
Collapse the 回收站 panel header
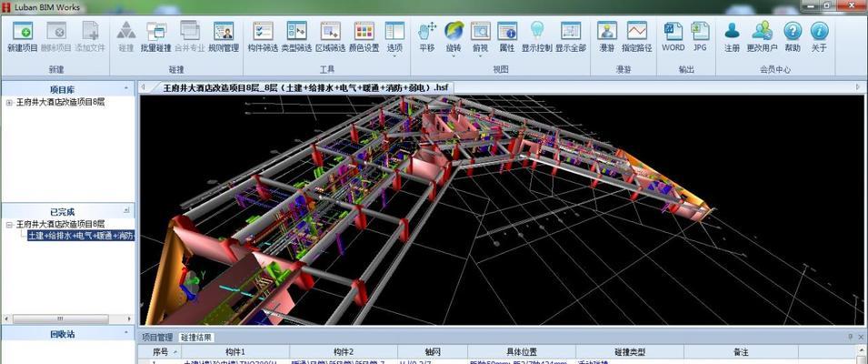click(126, 334)
